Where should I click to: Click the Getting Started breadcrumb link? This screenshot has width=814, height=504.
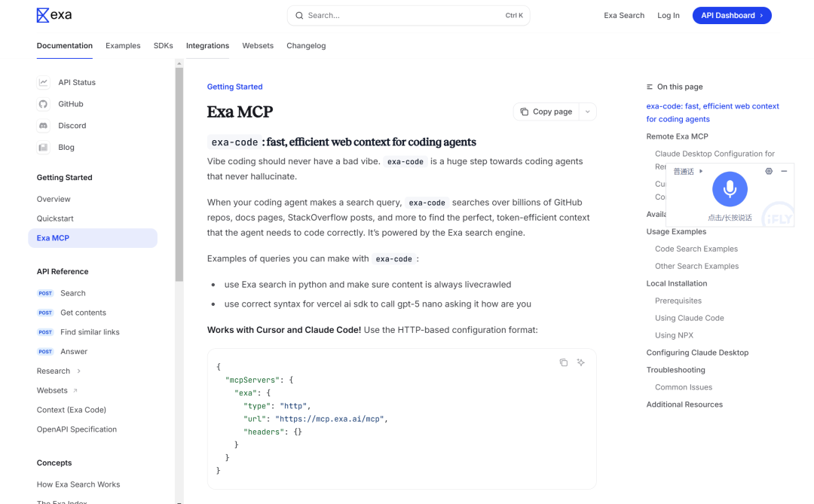point(234,87)
